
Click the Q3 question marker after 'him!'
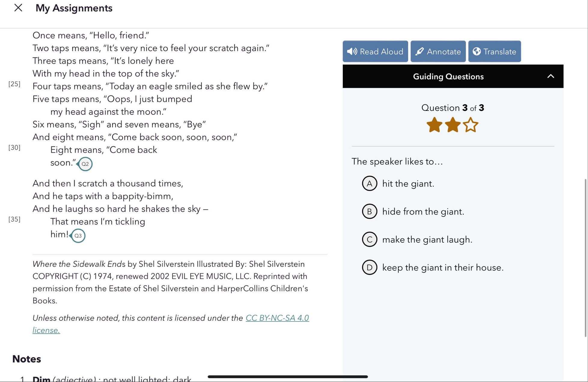(x=78, y=235)
